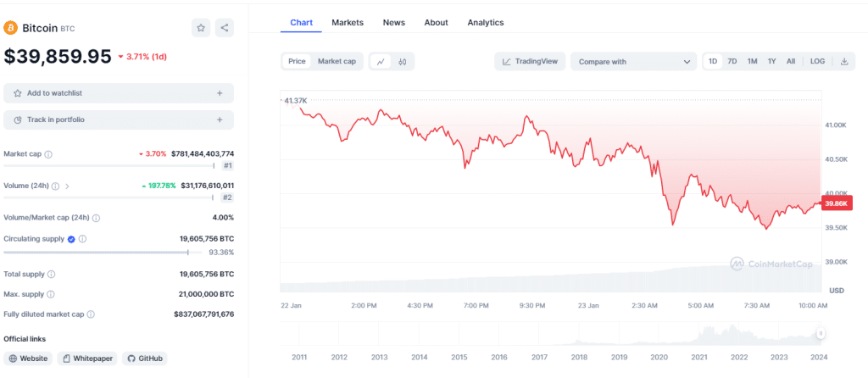Image resolution: width=868 pixels, height=378 pixels.
Task: Click the volume rank bar
Action: (109, 197)
